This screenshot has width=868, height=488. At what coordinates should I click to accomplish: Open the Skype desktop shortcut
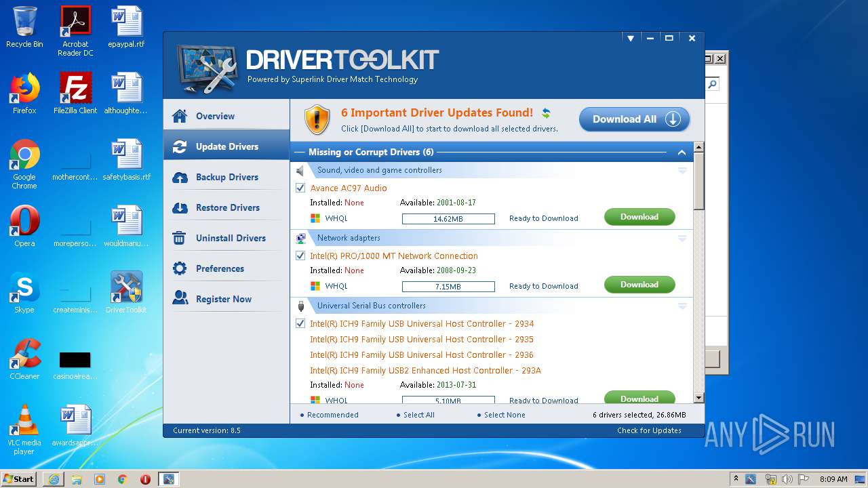point(24,292)
